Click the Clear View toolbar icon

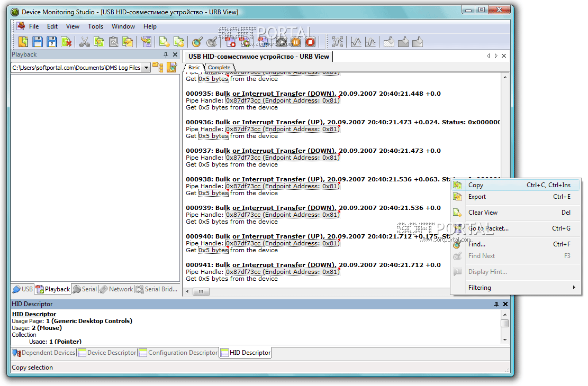164,42
